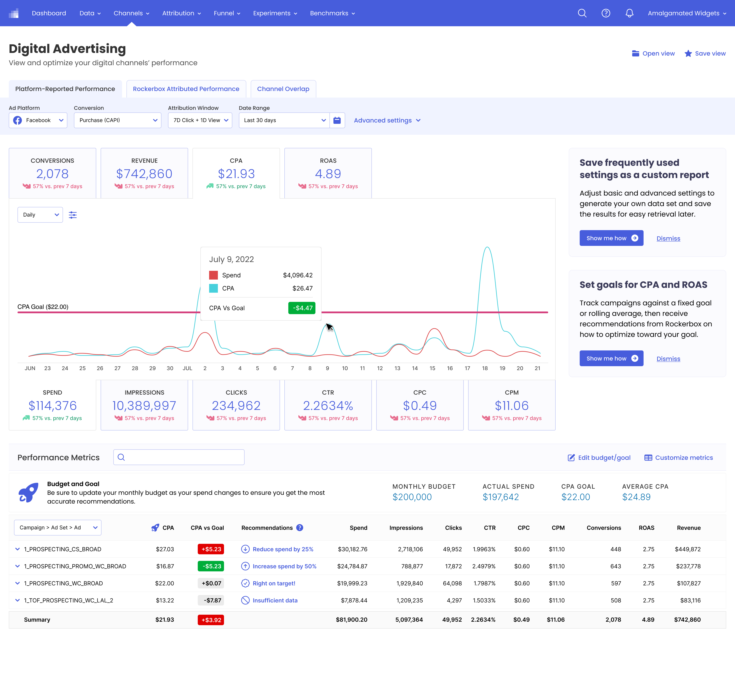Screen dimensions: 735x700
Task: Select the Clicks metric card
Action: tap(236, 405)
